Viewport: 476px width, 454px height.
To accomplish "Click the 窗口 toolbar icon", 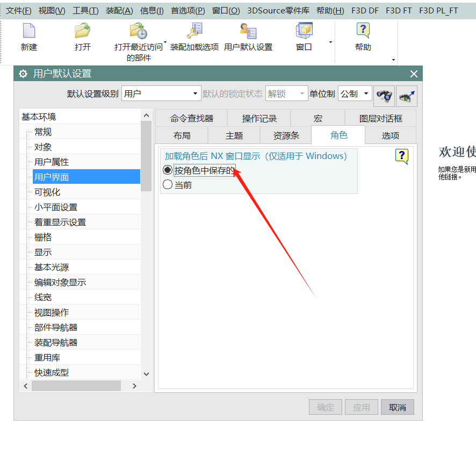I will click(304, 31).
